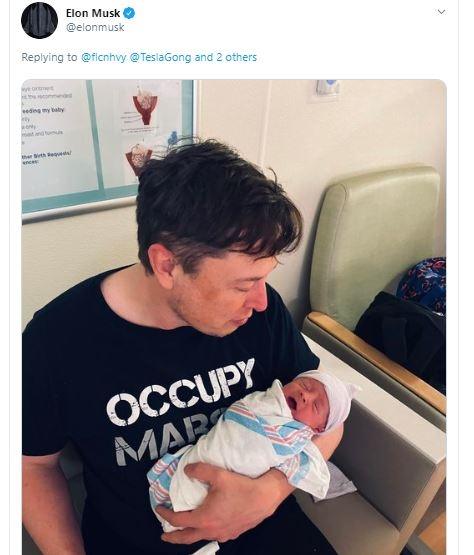Click the blue verified checkmark badge
This screenshot has width=474, height=555.
pyautogui.click(x=129, y=13)
